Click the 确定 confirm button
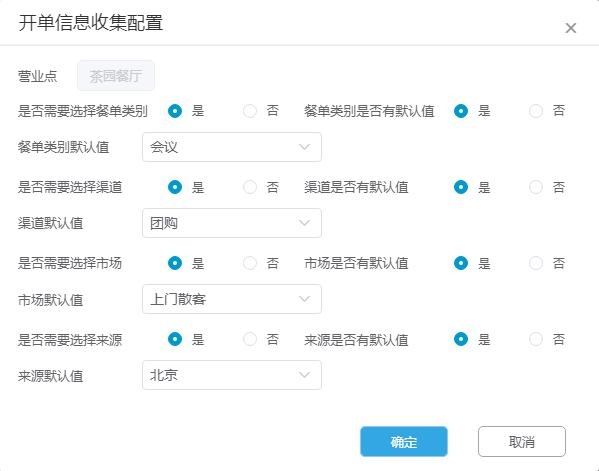 pyautogui.click(x=404, y=442)
